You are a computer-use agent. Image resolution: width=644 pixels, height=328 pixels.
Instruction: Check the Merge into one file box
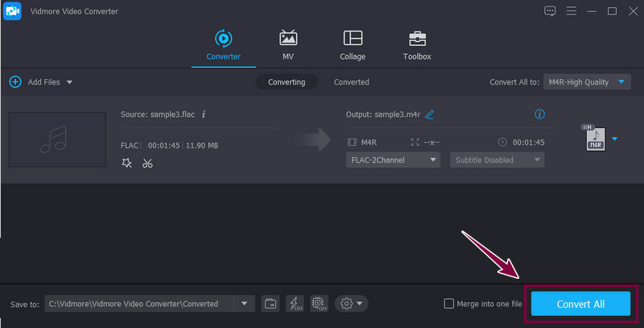[x=449, y=304]
